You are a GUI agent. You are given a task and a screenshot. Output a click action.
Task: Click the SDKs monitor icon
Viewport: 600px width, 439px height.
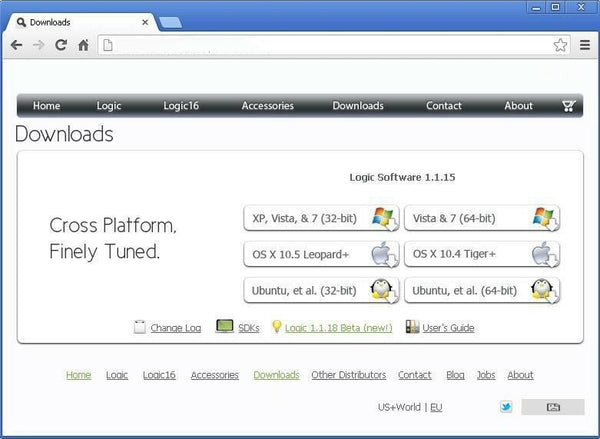coord(225,326)
